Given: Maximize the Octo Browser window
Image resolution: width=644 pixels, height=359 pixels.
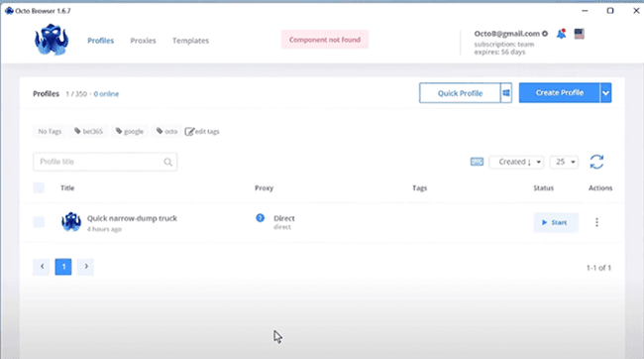Looking at the screenshot, I should [610, 11].
